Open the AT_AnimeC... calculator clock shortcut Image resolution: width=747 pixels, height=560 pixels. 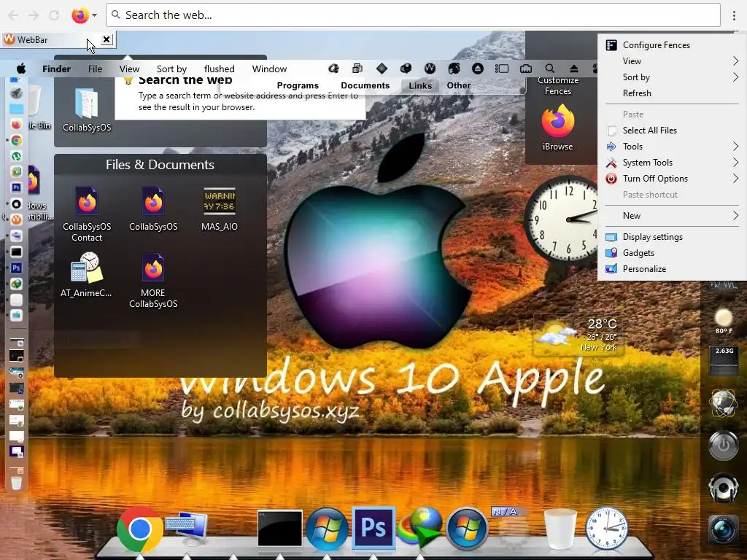pyautogui.click(x=86, y=275)
